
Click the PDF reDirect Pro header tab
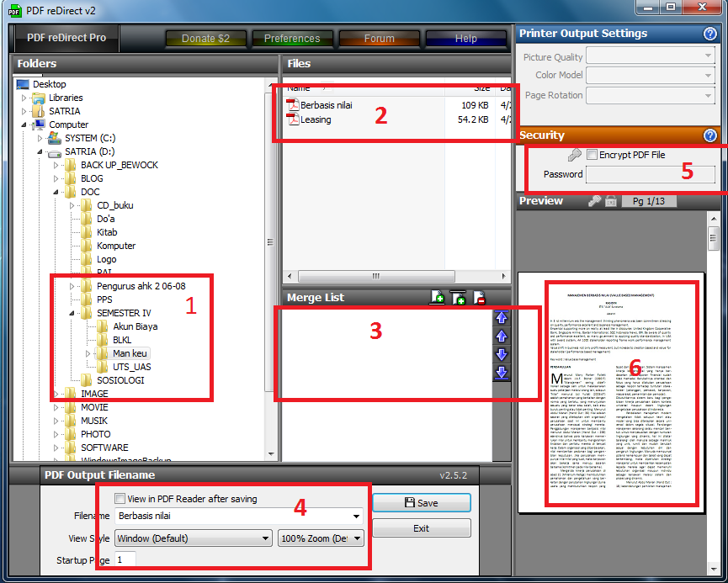[66, 38]
